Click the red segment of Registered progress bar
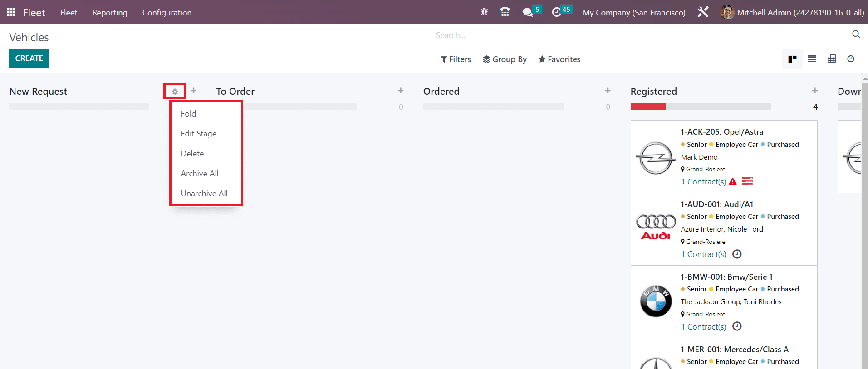Image resolution: width=868 pixels, height=369 pixels. click(x=648, y=107)
